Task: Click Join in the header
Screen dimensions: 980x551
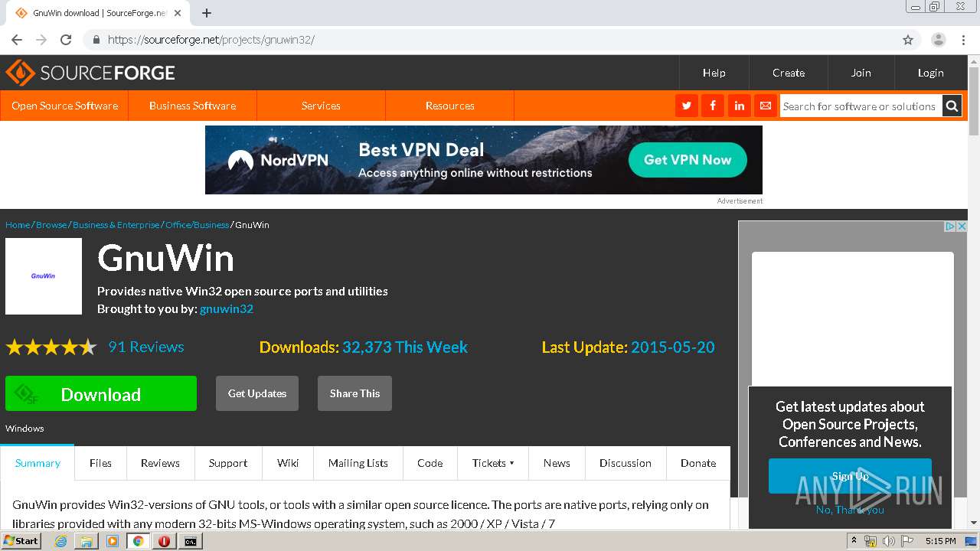Action: pos(861,73)
